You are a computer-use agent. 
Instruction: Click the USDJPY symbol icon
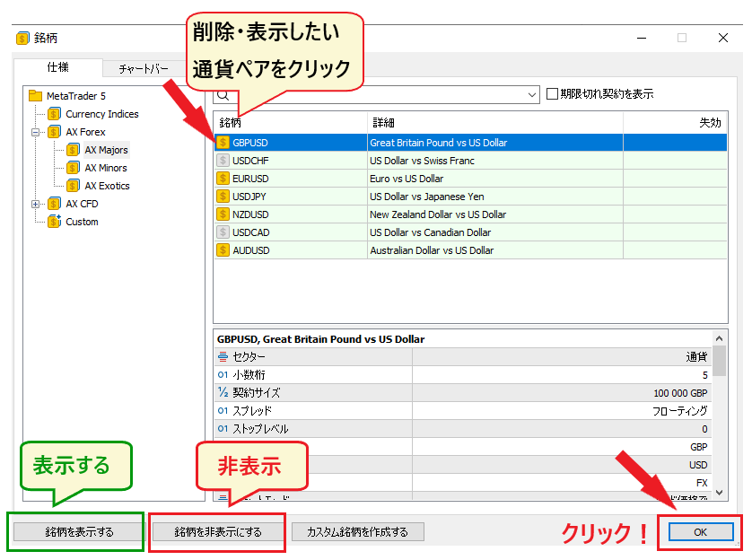[223, 197]
